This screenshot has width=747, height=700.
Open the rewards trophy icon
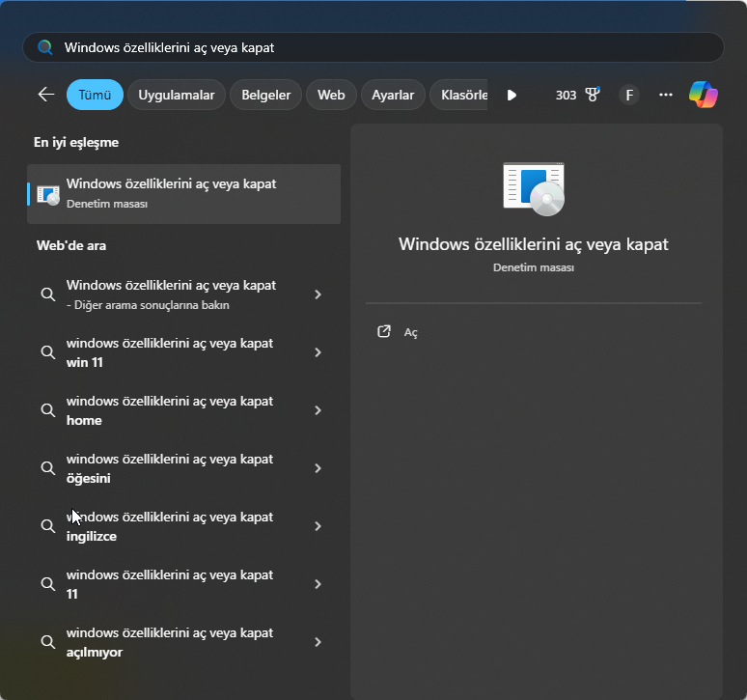[x=593, y=95]
